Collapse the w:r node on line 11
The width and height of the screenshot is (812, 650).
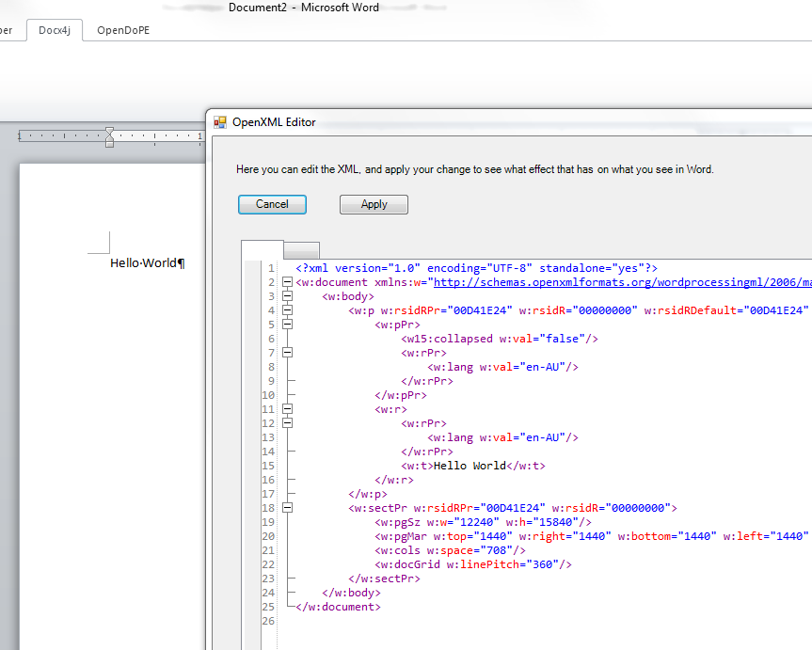click(x=287, y=409)
